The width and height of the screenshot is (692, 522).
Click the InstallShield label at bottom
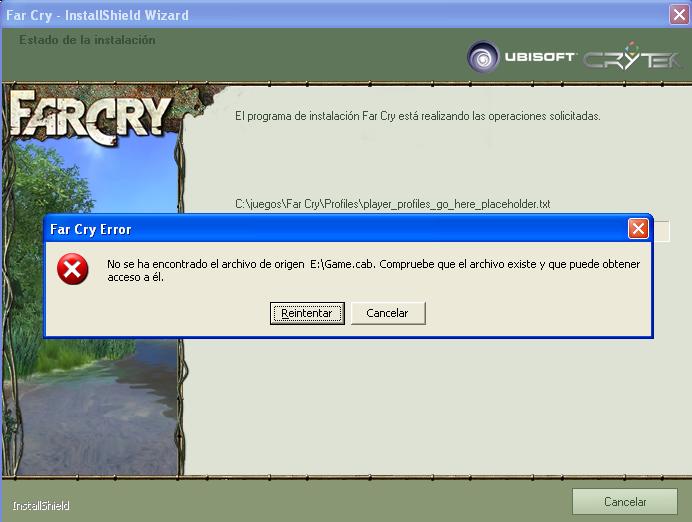[x=41, y=506]
